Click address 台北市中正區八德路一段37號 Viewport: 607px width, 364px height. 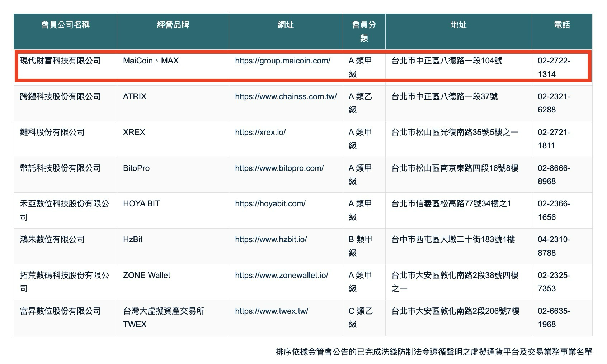click(x=444, y=96)
